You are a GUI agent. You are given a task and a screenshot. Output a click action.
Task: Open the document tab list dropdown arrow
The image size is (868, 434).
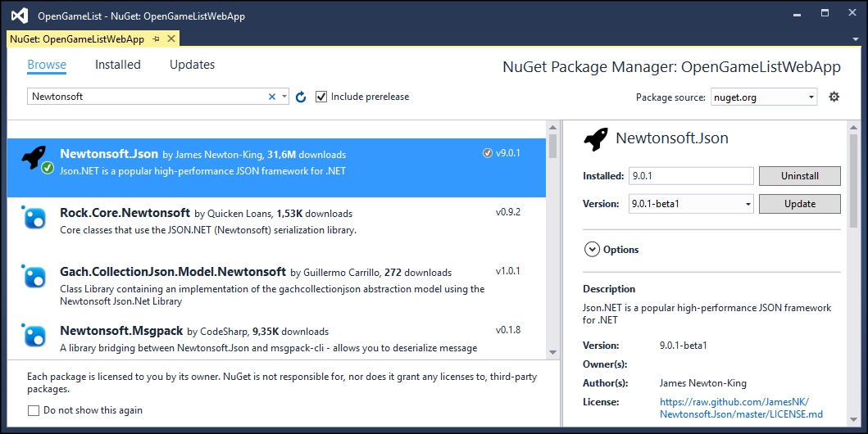pos(855,39)
